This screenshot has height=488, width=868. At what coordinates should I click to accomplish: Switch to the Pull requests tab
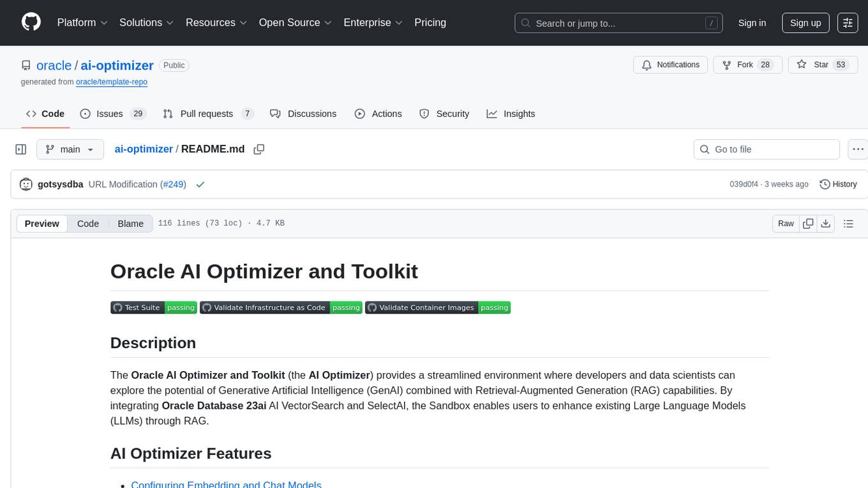pyautogui.click(x=208, y=114)
